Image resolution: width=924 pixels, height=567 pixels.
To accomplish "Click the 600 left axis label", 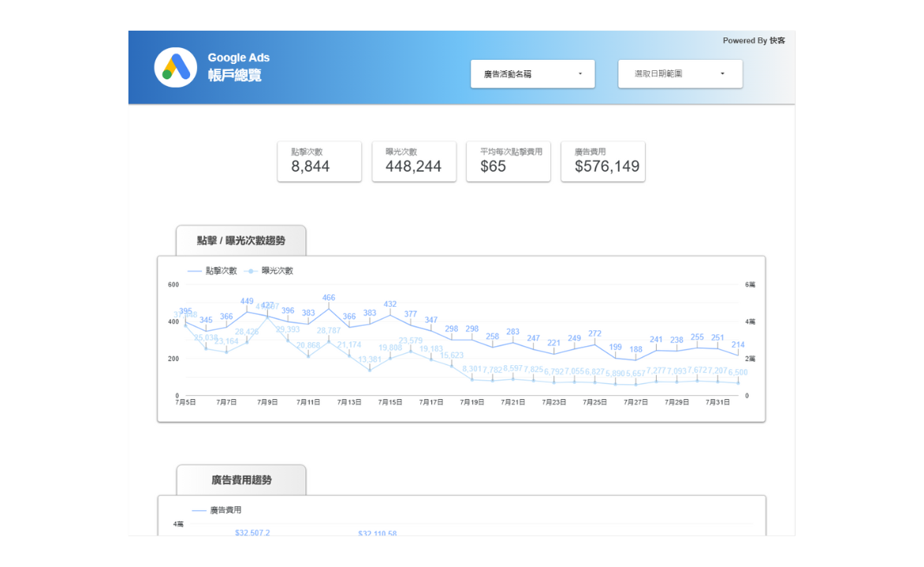I will tap(173, 285).
